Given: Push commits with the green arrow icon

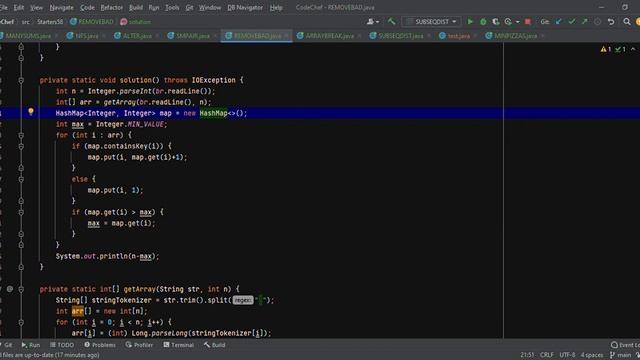Looking at the screenshot, I should [584, 22].
